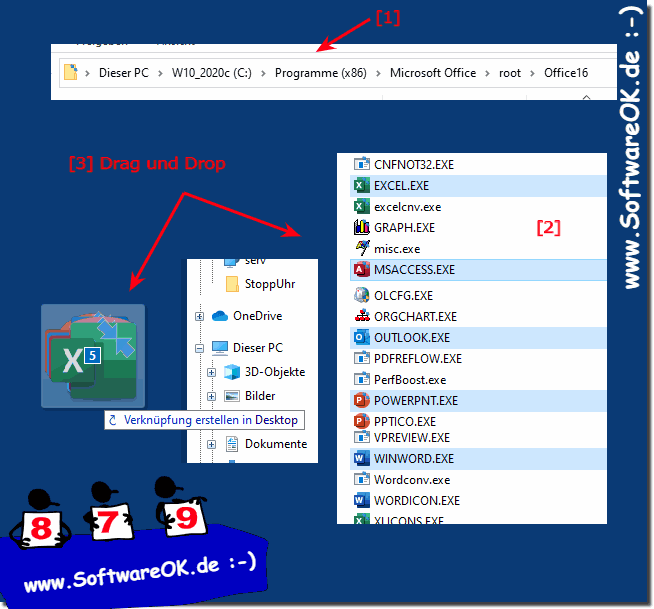
Task: Click the Bilder picture icon
Action: [x=232, y=396]
